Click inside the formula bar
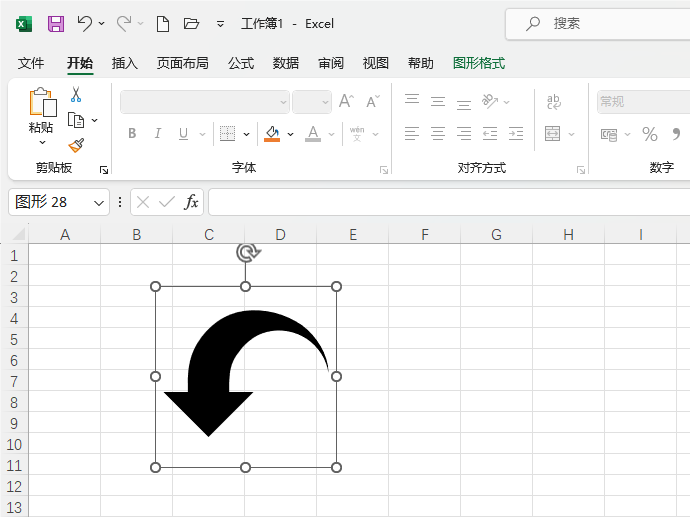 449,202
